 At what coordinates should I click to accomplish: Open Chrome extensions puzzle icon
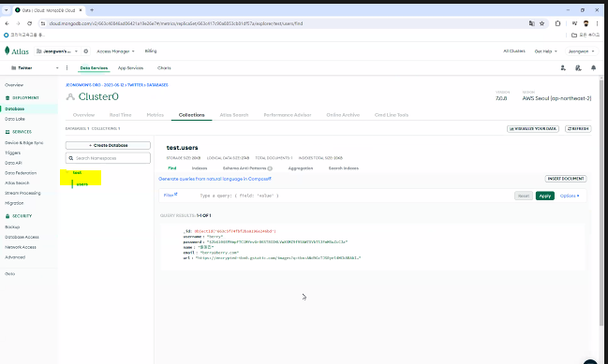[x=557, y=23]
